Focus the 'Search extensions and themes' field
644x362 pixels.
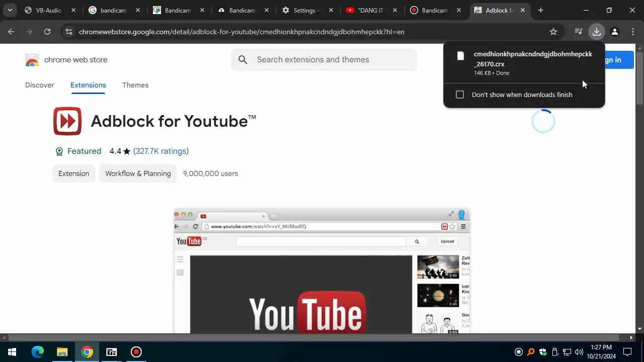324,60
